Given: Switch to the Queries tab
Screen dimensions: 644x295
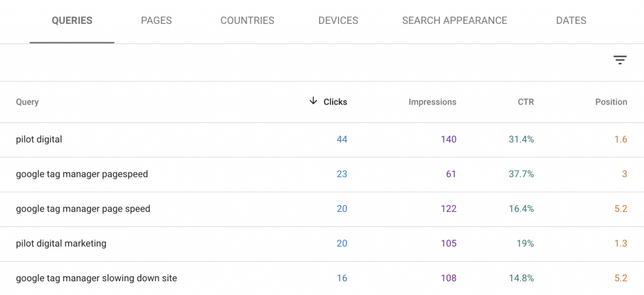Looking at the screenshot, I should (x=72, y=21).
